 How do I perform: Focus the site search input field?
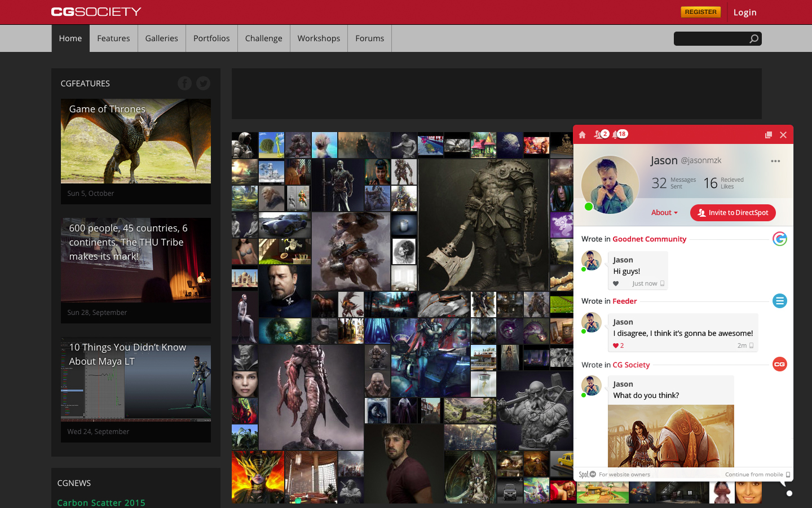[x=710, y=39]
